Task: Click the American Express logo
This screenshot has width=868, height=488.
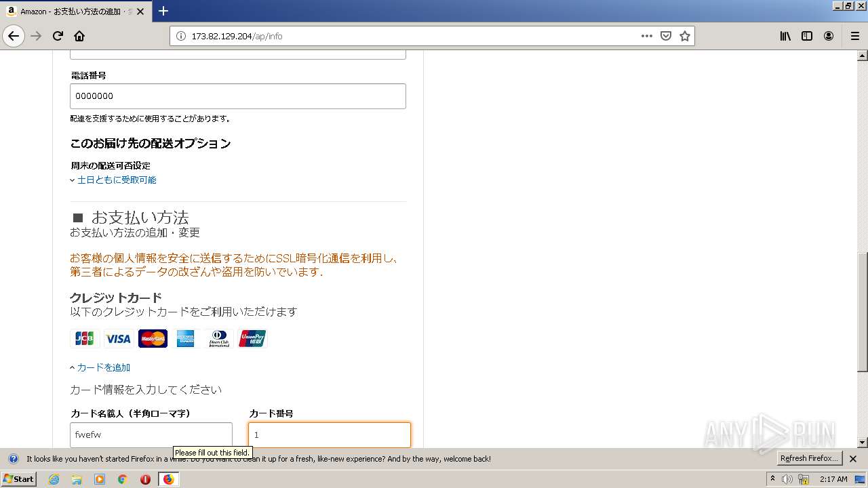Action: click(x=185, y=338)
